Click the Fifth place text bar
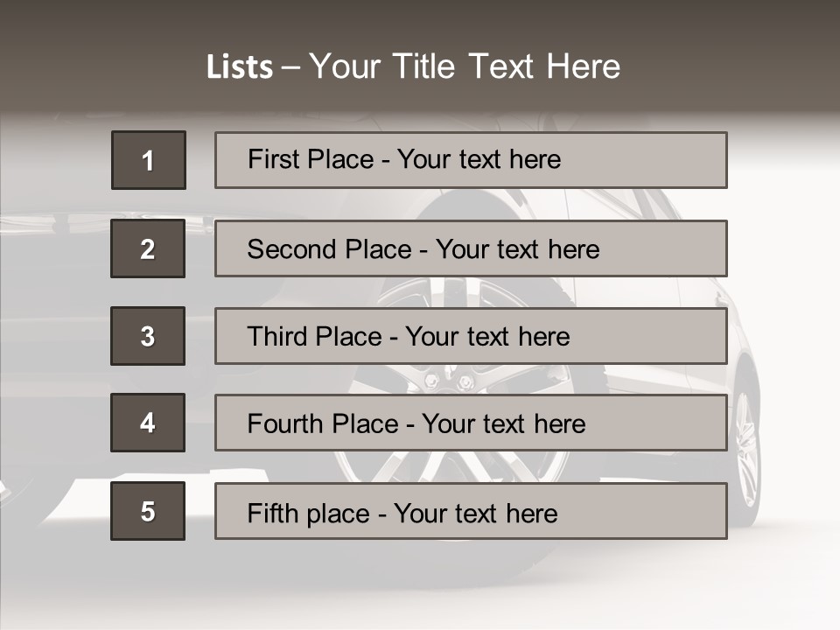Image resolution: width=840 pixels, height=630 pixels. pos(471,510)
